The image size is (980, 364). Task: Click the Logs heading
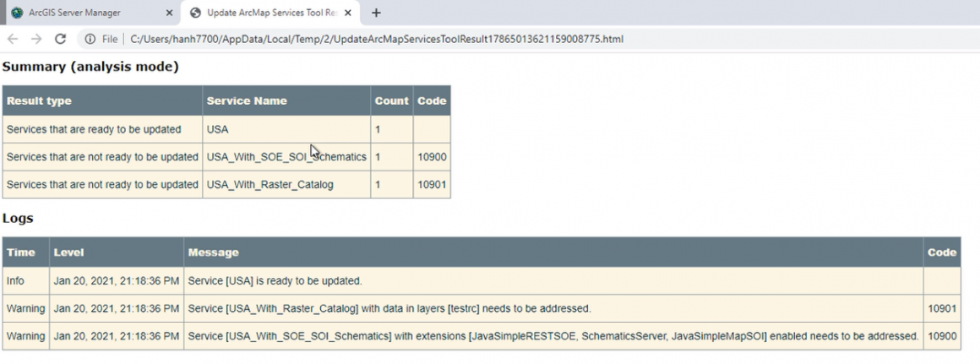(18, 218)
